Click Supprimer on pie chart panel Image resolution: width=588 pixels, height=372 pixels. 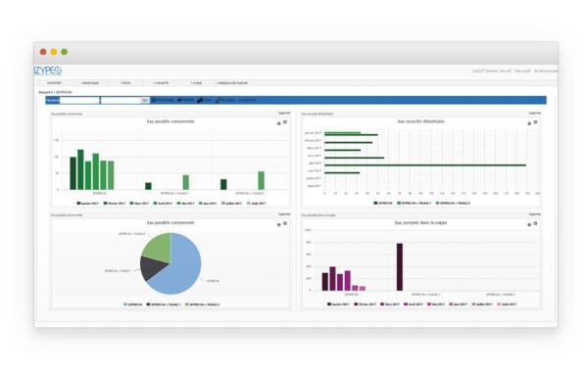point(284,214)
